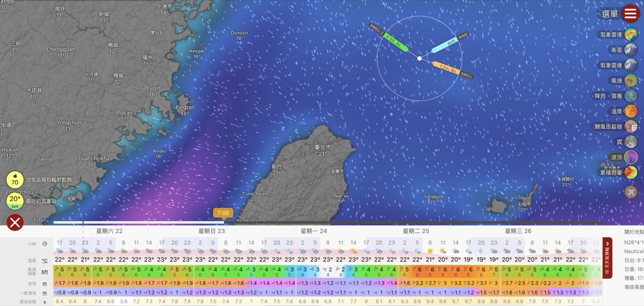Switch to the 風速 wind speed layer

630,81
